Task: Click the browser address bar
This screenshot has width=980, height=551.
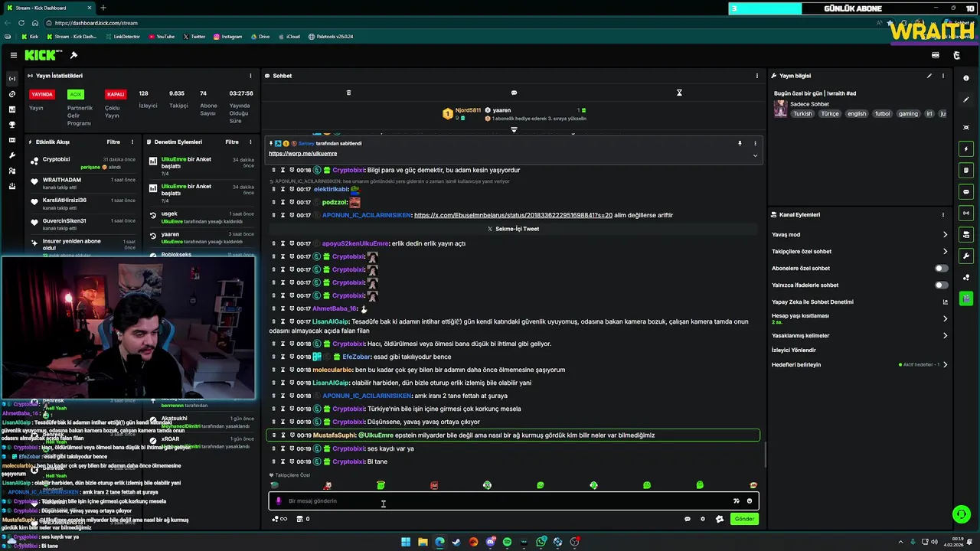Action: click(459, 23)
